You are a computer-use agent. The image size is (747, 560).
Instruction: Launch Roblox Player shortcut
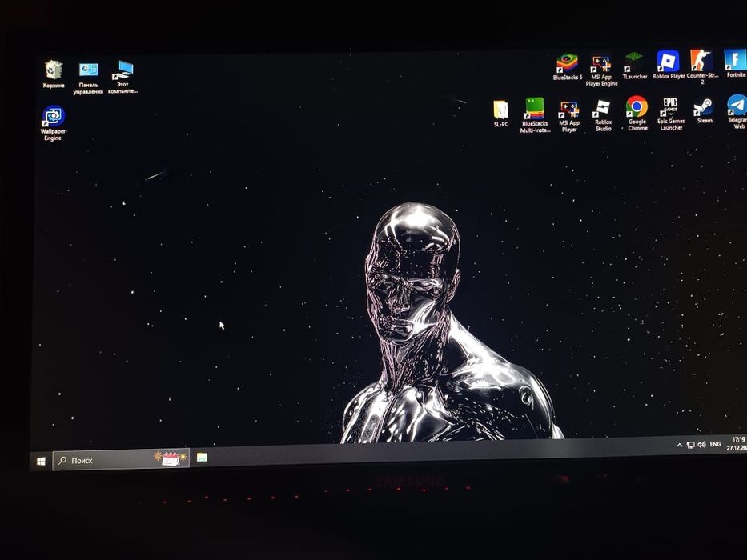click(668, 65)
